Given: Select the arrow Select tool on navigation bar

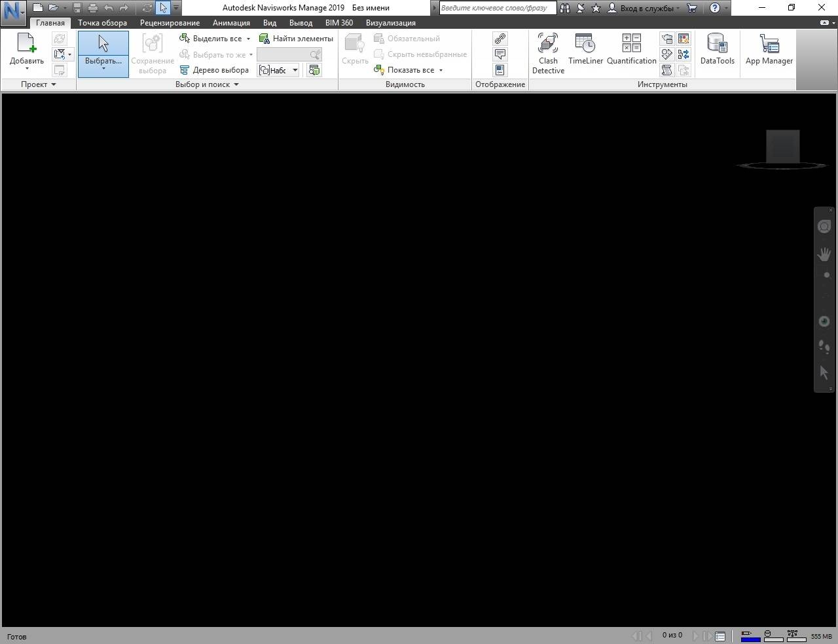Looking at the screenshot, I should click(824, 372).
